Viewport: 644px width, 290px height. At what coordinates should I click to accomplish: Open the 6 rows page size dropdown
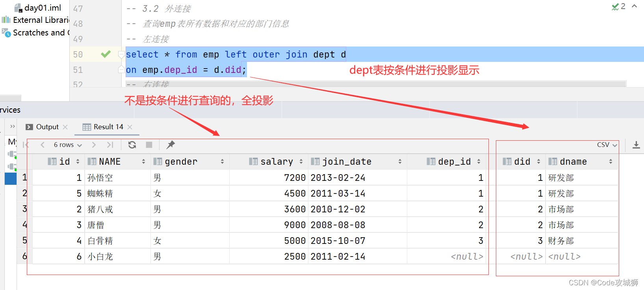[68, 145]
